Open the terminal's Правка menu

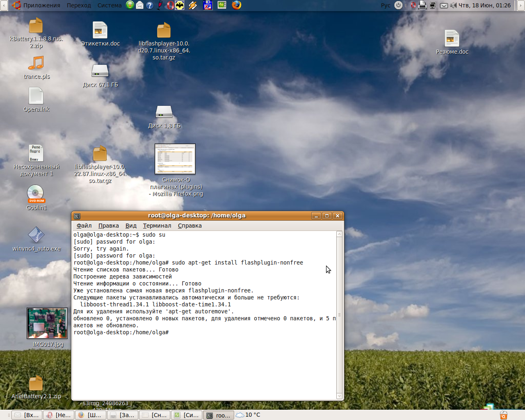(x=108, y=226)
